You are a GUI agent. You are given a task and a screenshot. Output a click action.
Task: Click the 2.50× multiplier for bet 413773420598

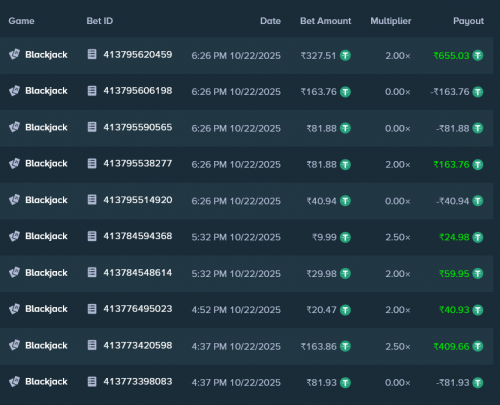click(398, 346)
